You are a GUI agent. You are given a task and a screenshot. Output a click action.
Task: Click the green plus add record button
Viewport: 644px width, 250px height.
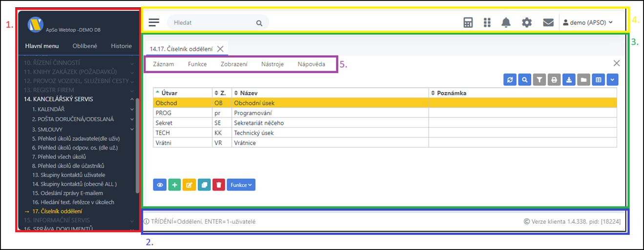pyautogui.click(x=174, y=185)
